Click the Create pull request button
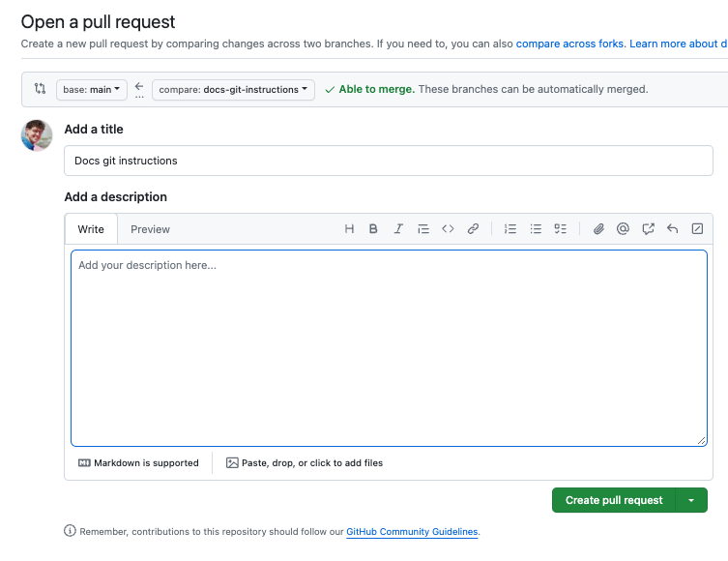728x561 pixels. (x=614, y=500)
